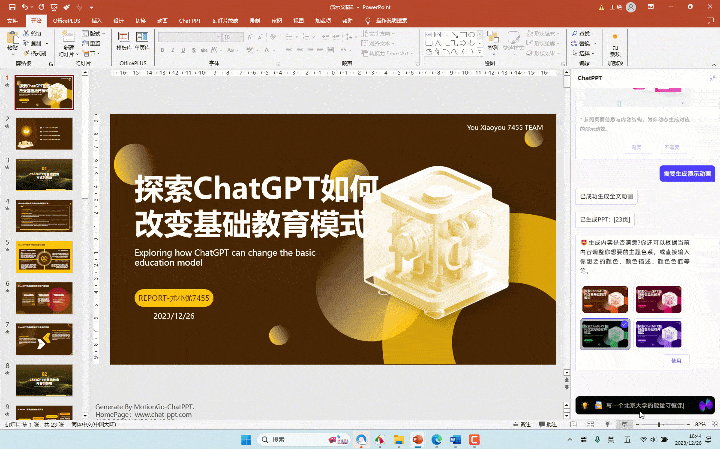Open the OfficePLUS ribbon tab
The height and width of the screenshot is (449, 720).
[66, 20]
